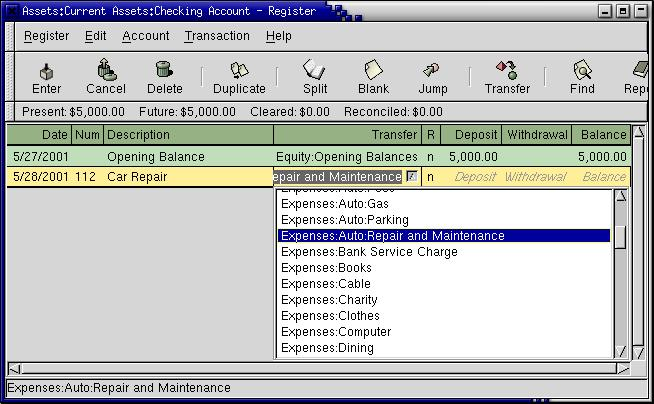
Task: Click the Blank transaction icon
Action: coord(373,71)
